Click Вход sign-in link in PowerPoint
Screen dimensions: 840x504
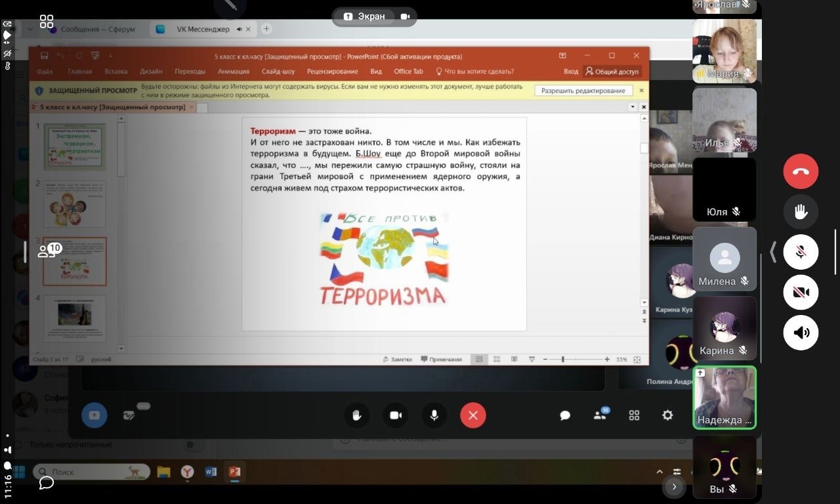(x=571, y=72)
